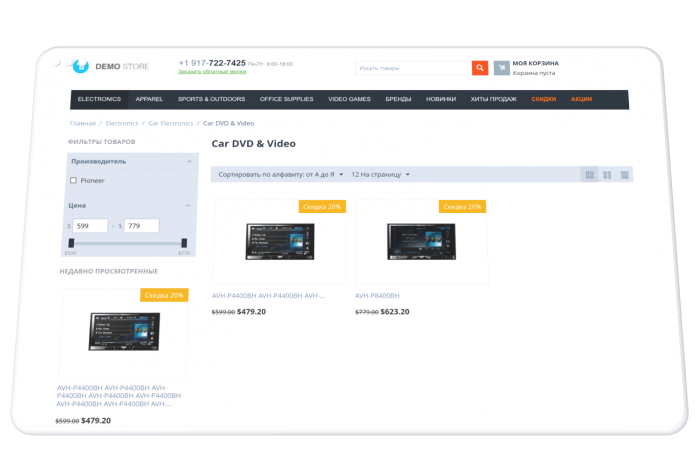
Task: Click the Искать товары search field
Action: pyautogui.click(x=413, y=68)
